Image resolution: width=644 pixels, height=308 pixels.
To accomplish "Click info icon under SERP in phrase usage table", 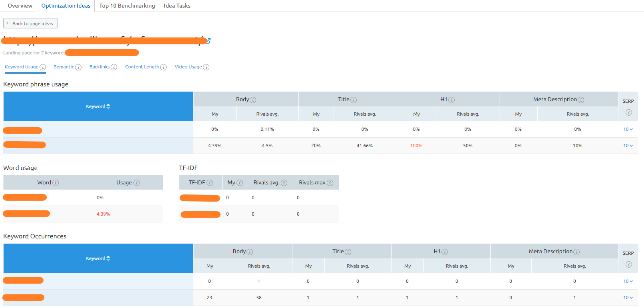I will tap(628, 112).
